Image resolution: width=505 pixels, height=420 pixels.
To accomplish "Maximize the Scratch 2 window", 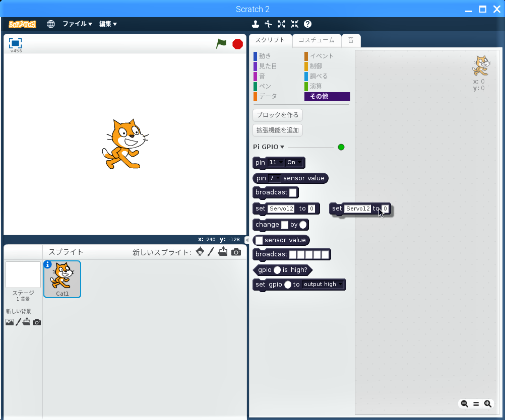I will (x=482, y=9).
